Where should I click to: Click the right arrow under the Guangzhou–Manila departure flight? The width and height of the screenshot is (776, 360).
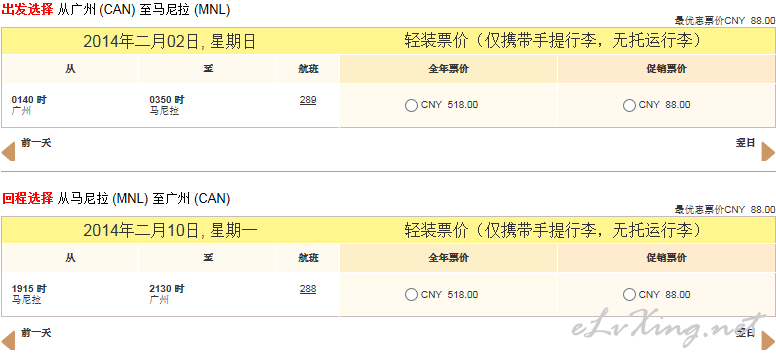[768, 152]
